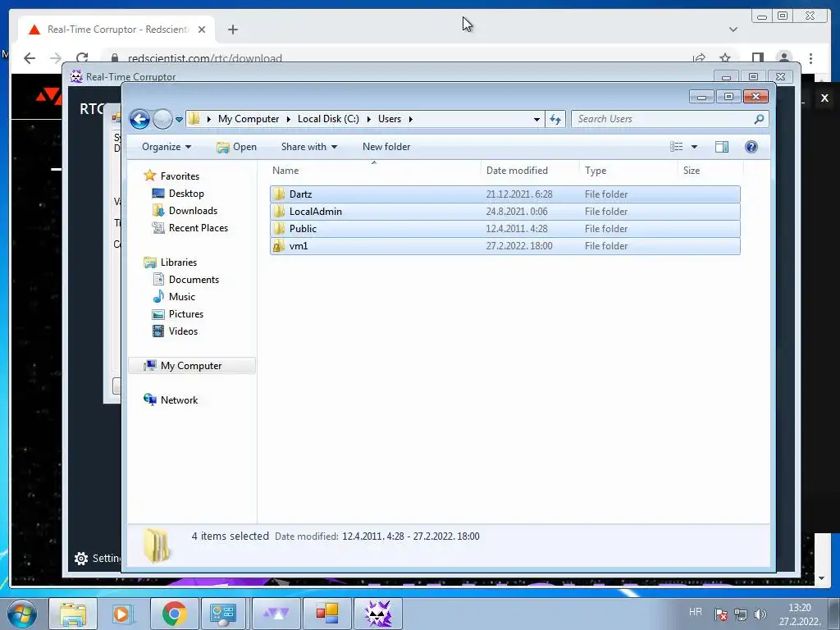
Task: Open Chrome's three-dot menu
Action: coord(811,58)
